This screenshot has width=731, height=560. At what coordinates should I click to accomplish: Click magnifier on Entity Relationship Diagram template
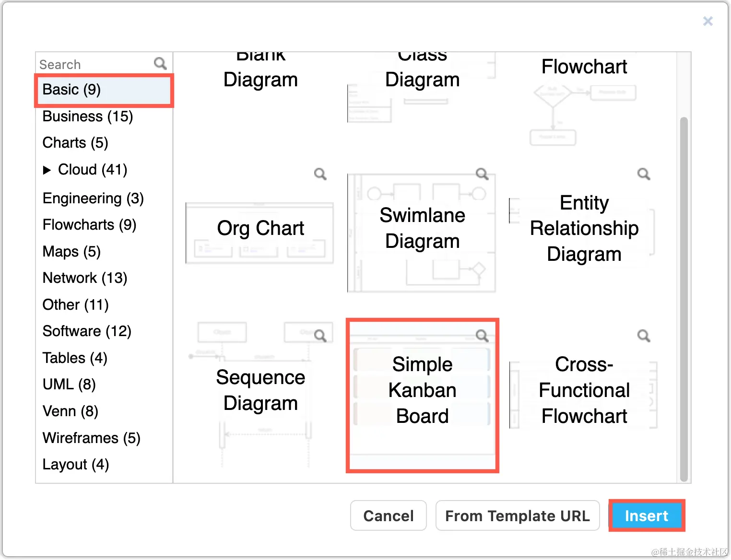point(643,174)
